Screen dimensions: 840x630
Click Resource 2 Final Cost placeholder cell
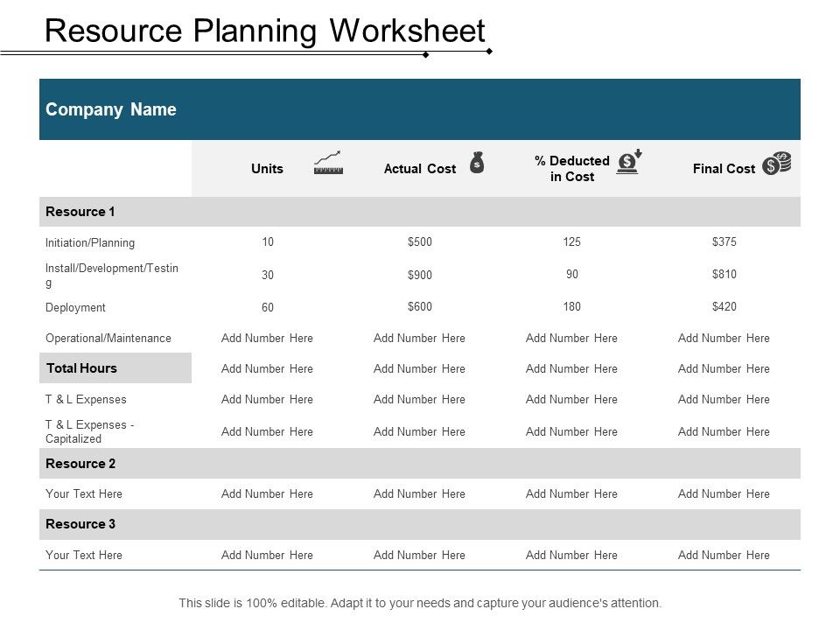[x=724, y=493]
